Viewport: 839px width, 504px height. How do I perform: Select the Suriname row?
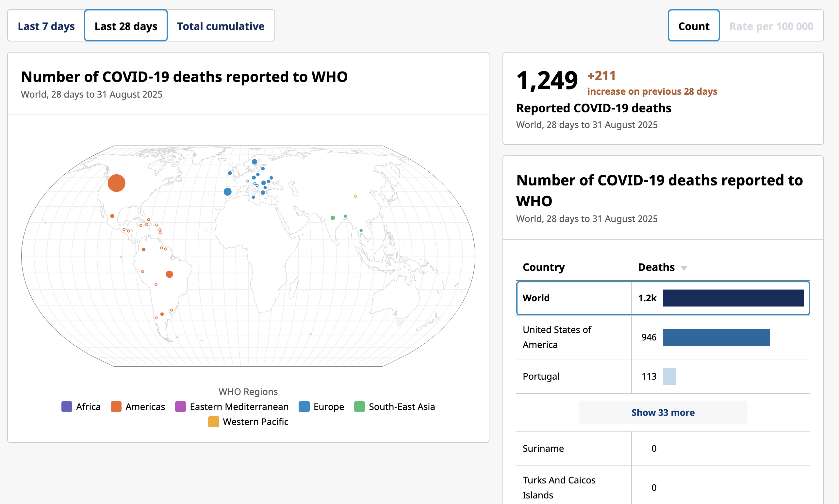pyautogui.click(x=663, y=448)
